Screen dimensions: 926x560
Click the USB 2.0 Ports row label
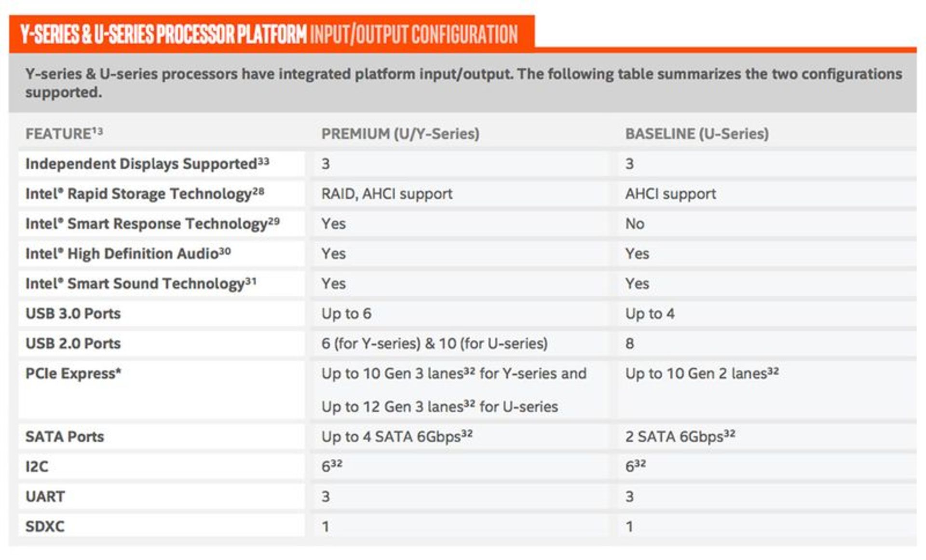point(73,343)
